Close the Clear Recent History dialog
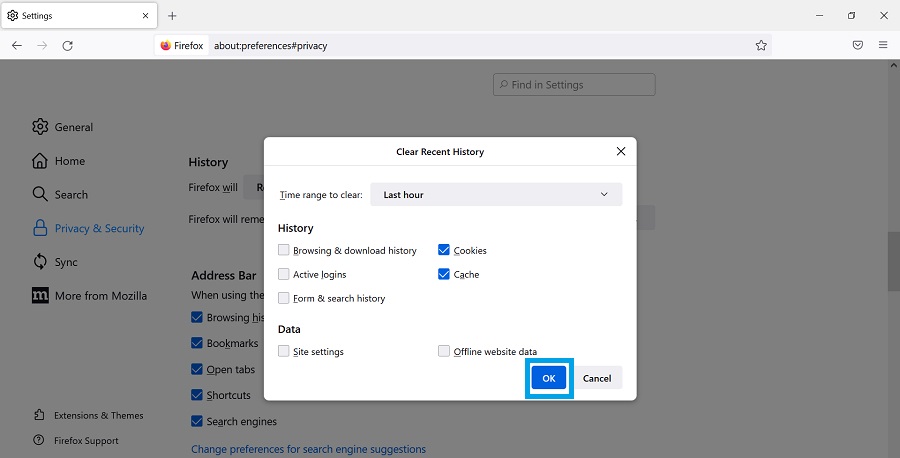Screen dimensions: 900x458 (620, 152)
